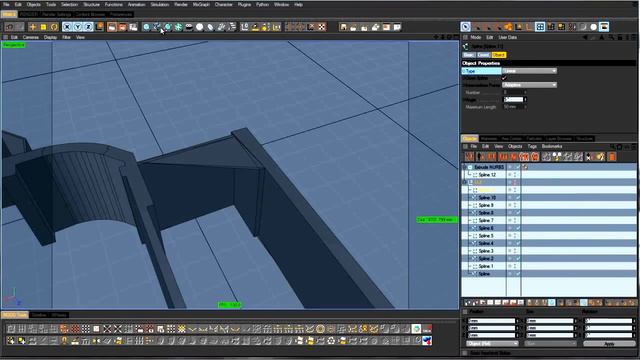Click the Rotation H input field

pos(608,321)
